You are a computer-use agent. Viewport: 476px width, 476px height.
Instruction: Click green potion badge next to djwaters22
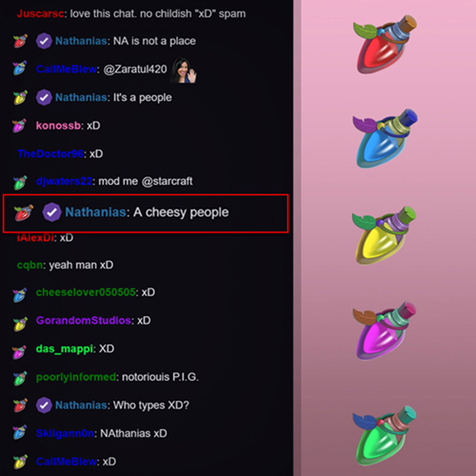click(20, 182)
